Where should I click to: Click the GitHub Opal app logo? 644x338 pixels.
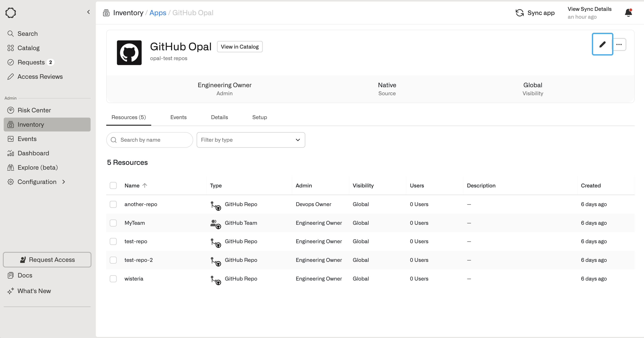tap(129, 53)
